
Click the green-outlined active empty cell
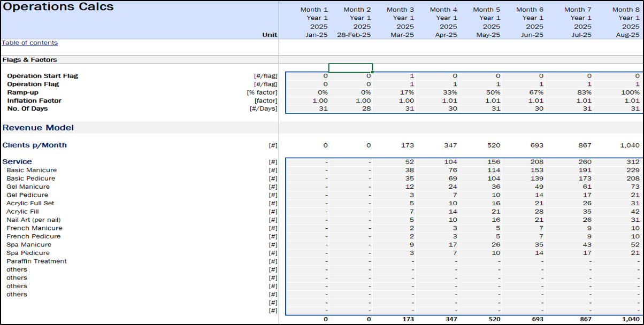point(350,68)
